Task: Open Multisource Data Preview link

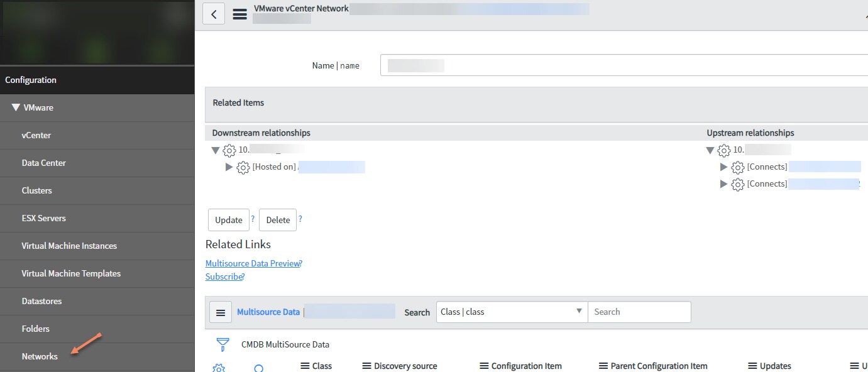Action: [x=253, y=263]
